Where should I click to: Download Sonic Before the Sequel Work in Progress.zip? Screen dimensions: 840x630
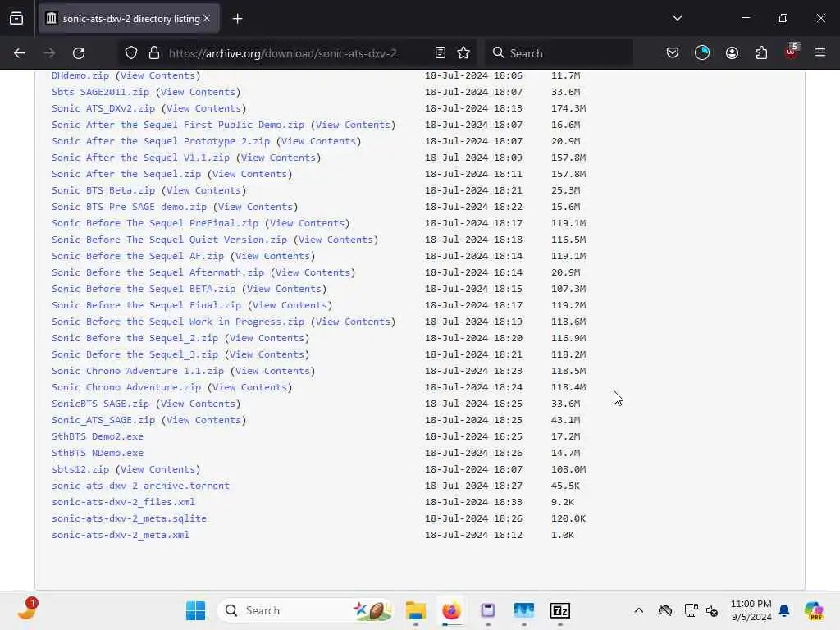[178, 322]
